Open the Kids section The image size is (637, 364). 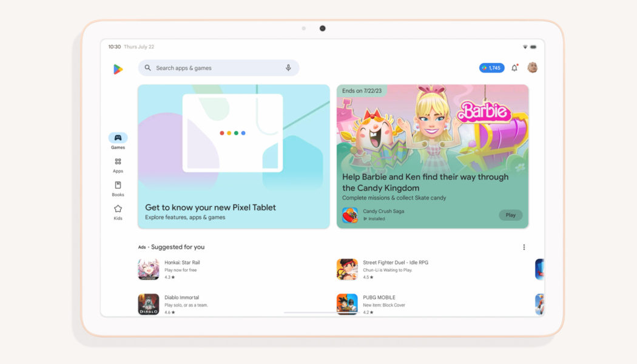pyautogui.click(x=117, y=210)
